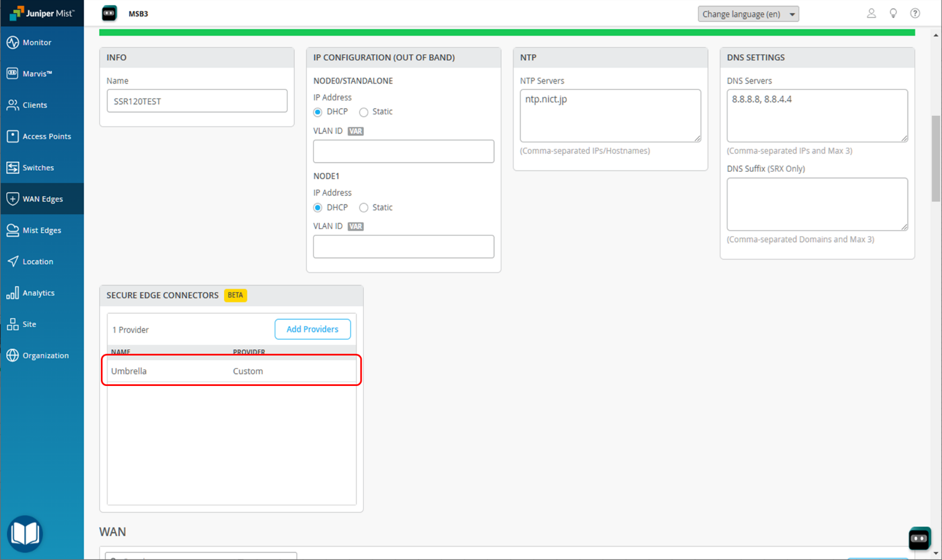Open Mist Edges icon
This screenshot has width=942, height=560.
12,230
